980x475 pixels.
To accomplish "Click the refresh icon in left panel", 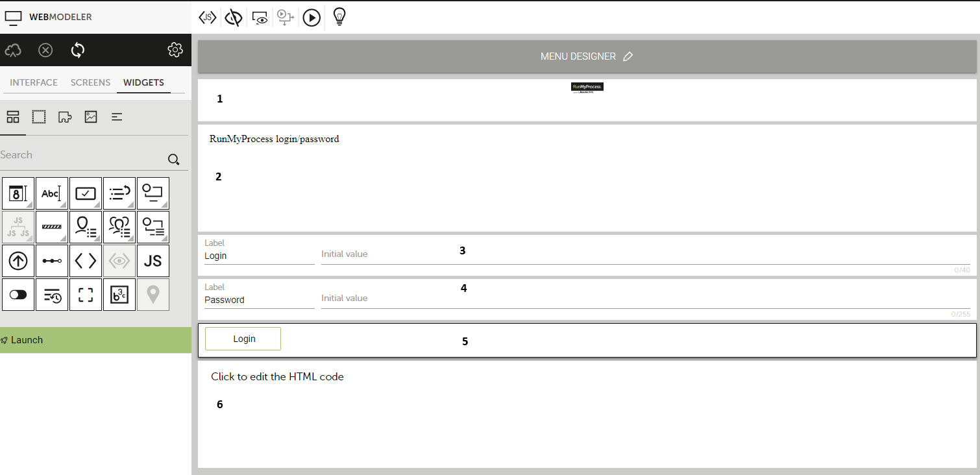I will click(77, 50).
